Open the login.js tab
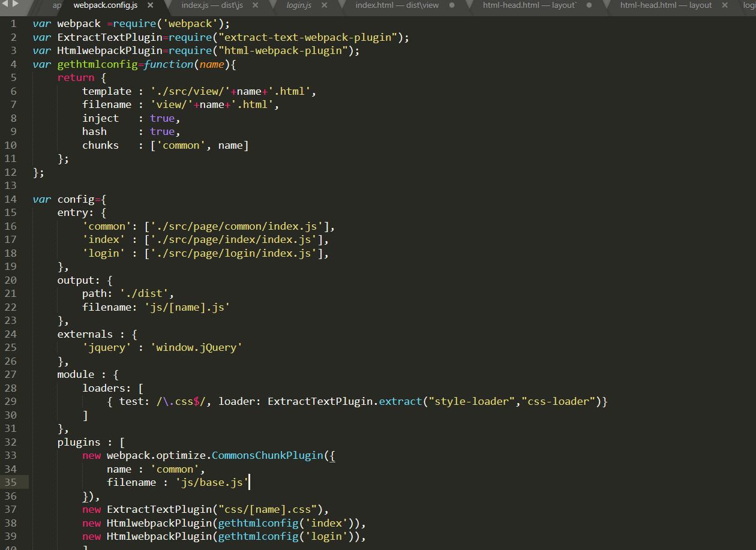Viewport: 756px width, 550px height. (x=299, y=5)
